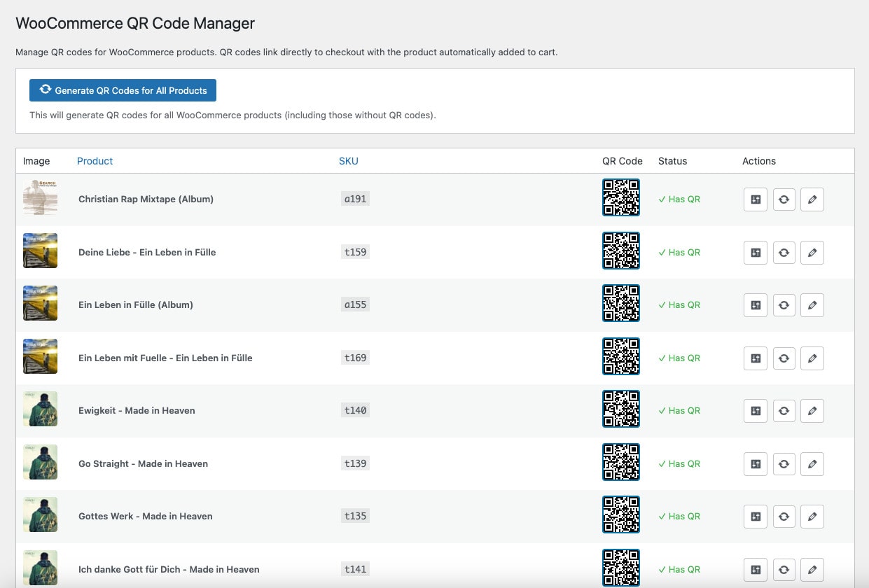Regenerate QR code for Christian Rap Mixtape

point(784,199)
